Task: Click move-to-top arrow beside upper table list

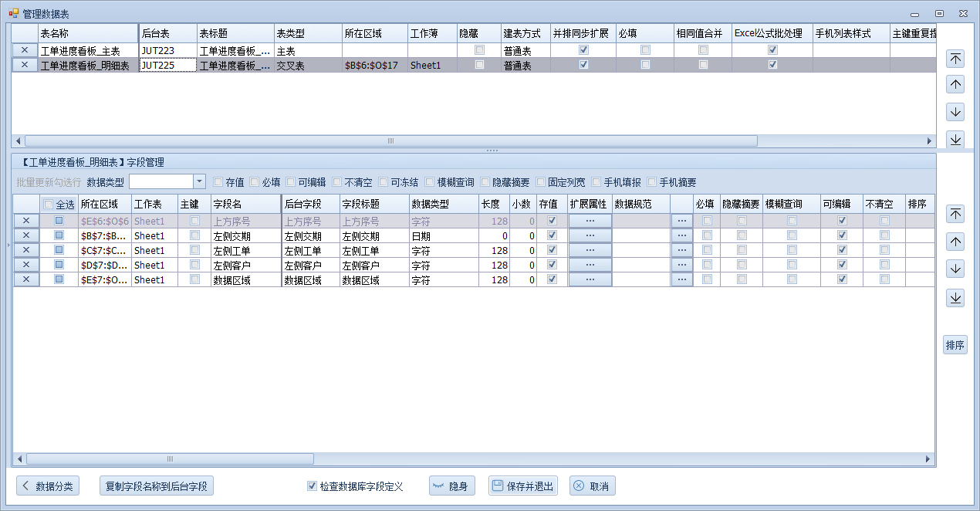Action: point(955,59)
